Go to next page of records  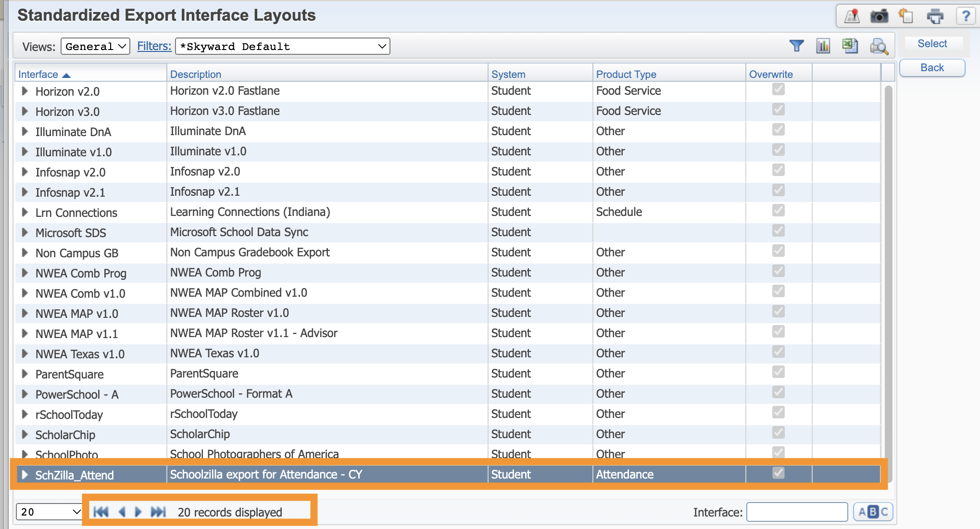coord(138,512)
